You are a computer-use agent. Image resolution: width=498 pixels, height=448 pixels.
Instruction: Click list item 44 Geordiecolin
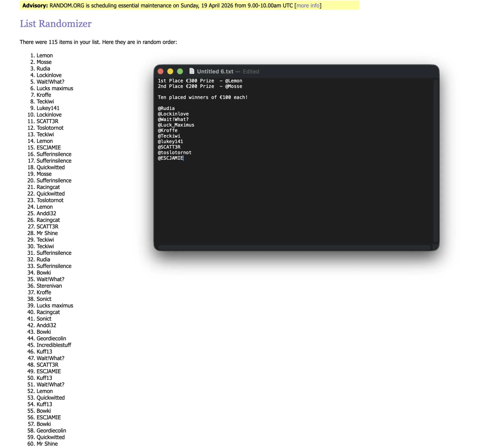click(x=51, y=339)
